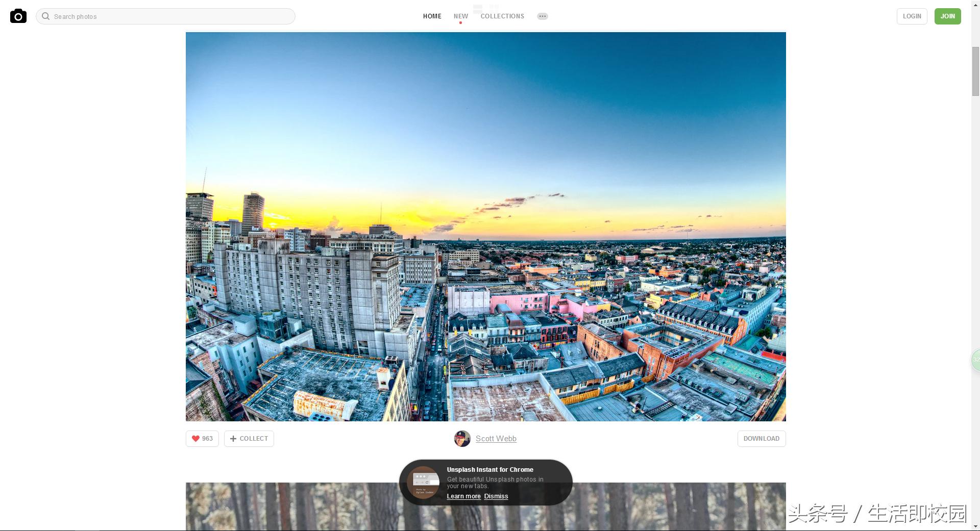This screenshot has height=531, width=980.
Task: Click Learn more in Chrome promo
Action: click(463, 496)
